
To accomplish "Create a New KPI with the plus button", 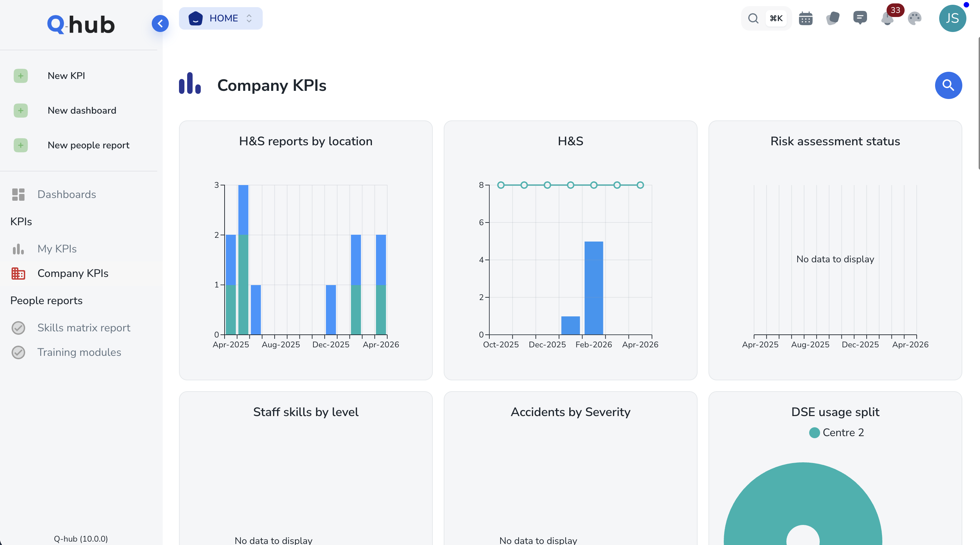I will [20, 76].
